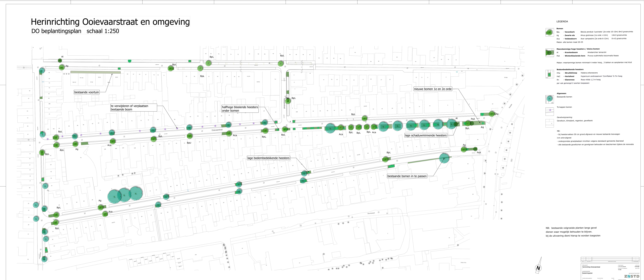The width and height of the screenshot is (644, 280).
Task: Click the ZNSTD gemeente Zaanstad logo
Action: 632,275
